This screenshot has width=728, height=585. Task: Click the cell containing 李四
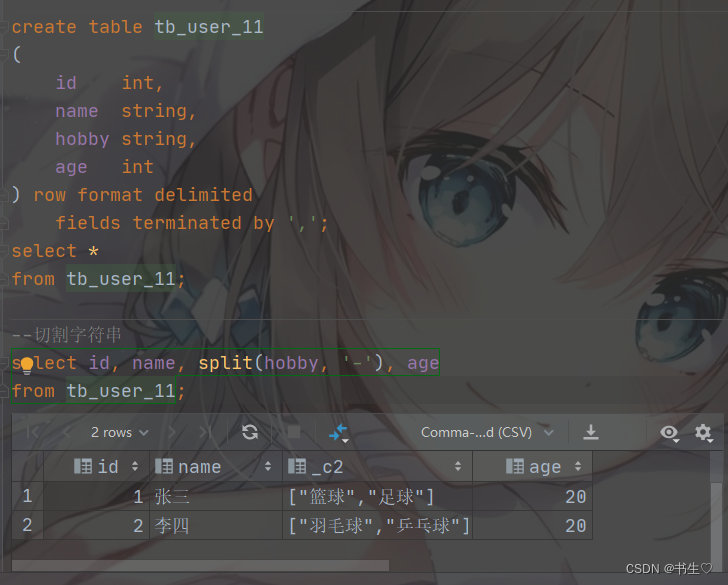coord(216,526)
